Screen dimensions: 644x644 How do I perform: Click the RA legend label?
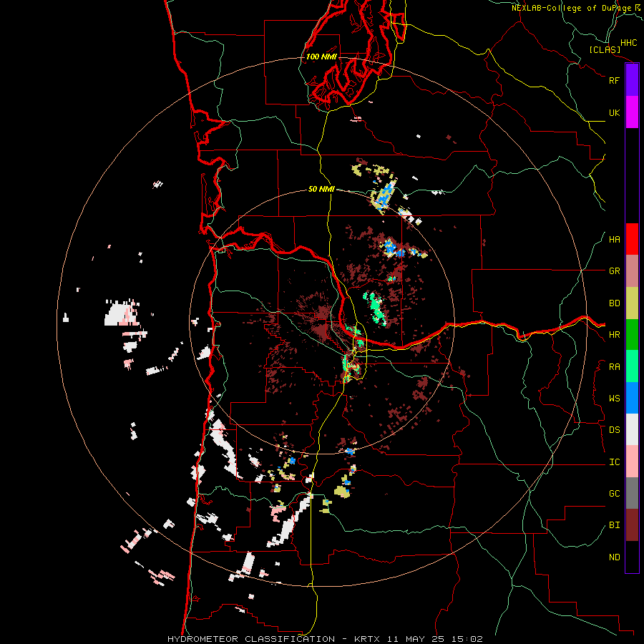(614, 367)
